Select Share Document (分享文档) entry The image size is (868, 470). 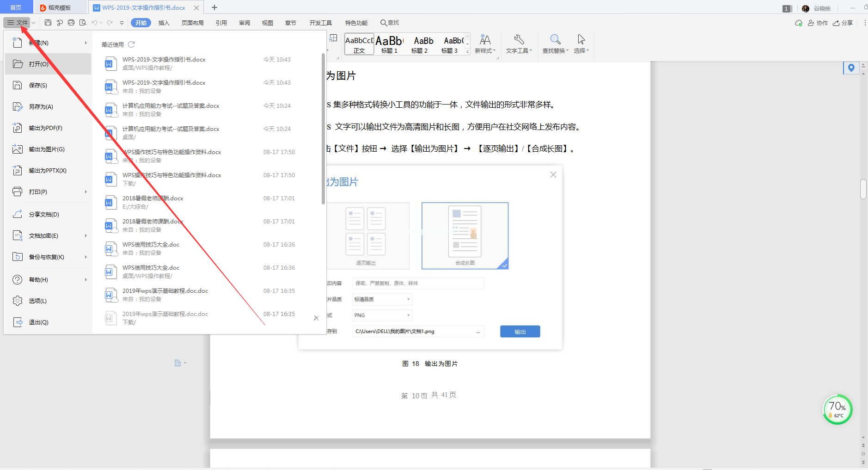[x=48, y=215]
